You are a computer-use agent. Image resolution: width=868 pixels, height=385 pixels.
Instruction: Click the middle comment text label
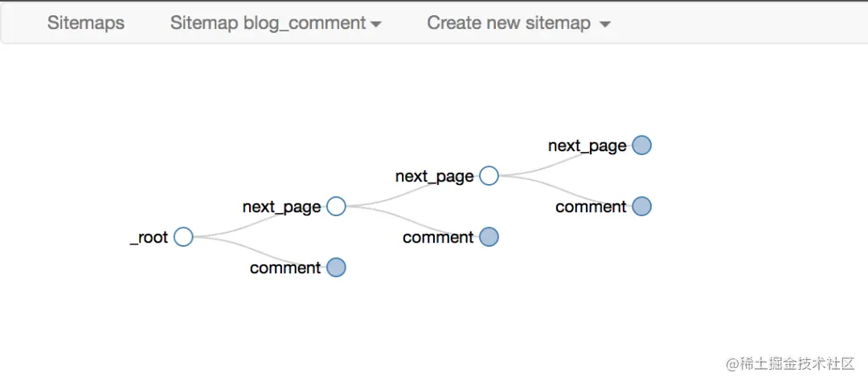tap(438, 237)
